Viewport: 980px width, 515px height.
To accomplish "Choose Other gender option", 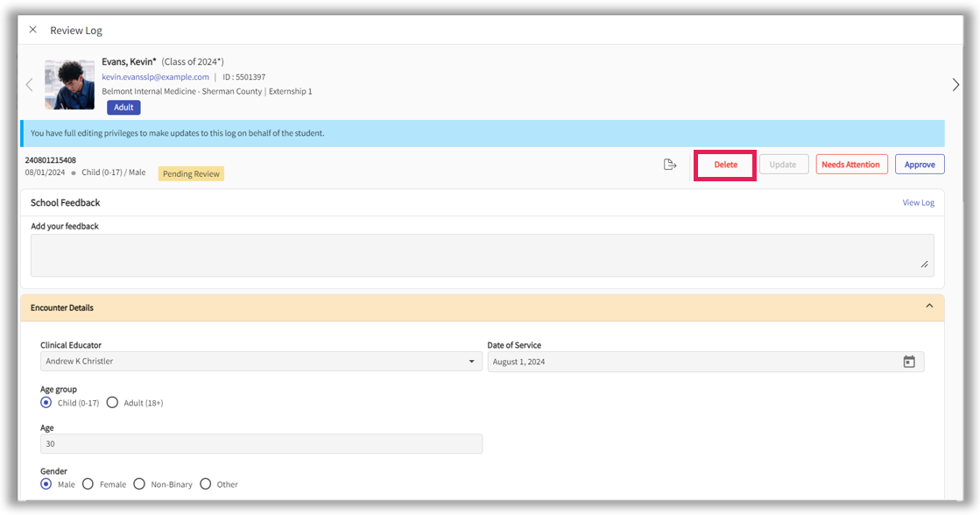I will [x=206, y=484].
